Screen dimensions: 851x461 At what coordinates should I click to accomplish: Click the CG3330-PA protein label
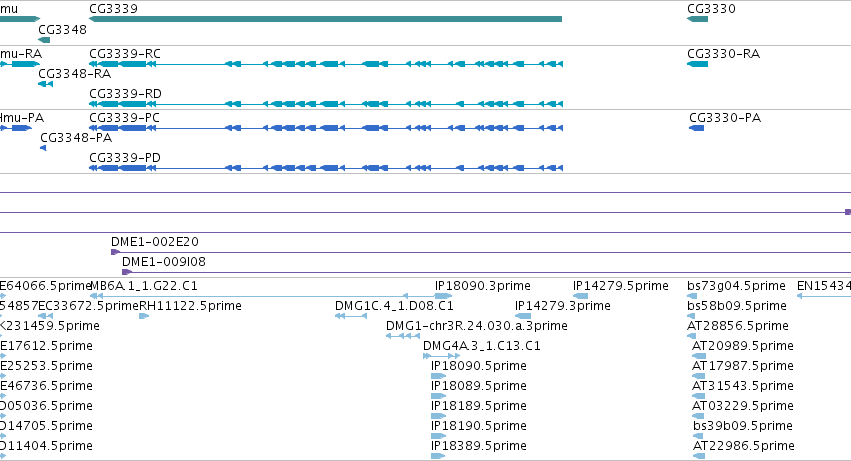[x=725, y=118]
